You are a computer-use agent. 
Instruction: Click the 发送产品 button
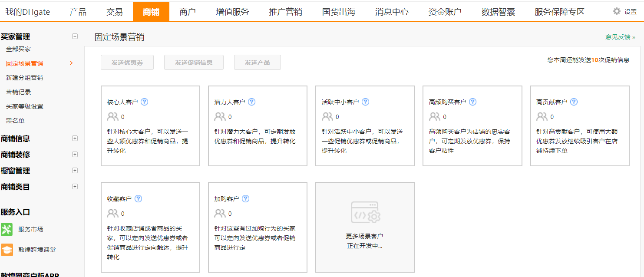pyautogui.click(x=258, y=63)
